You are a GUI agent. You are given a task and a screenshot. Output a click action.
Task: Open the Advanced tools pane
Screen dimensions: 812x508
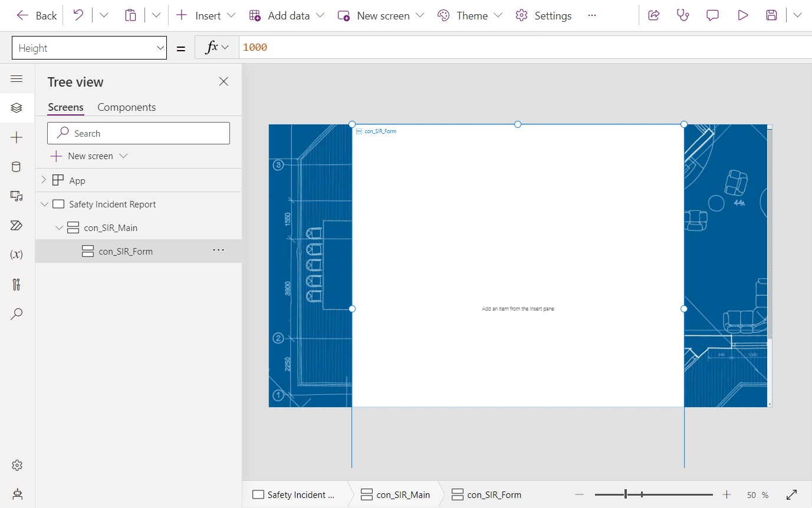tap(17, 285)
